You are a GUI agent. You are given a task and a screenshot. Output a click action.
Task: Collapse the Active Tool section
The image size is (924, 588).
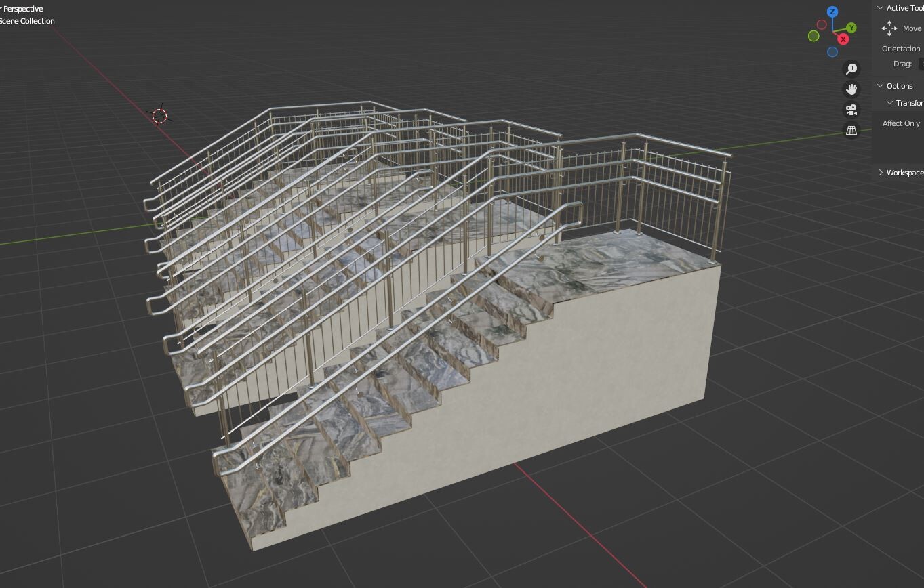(880, 7)
